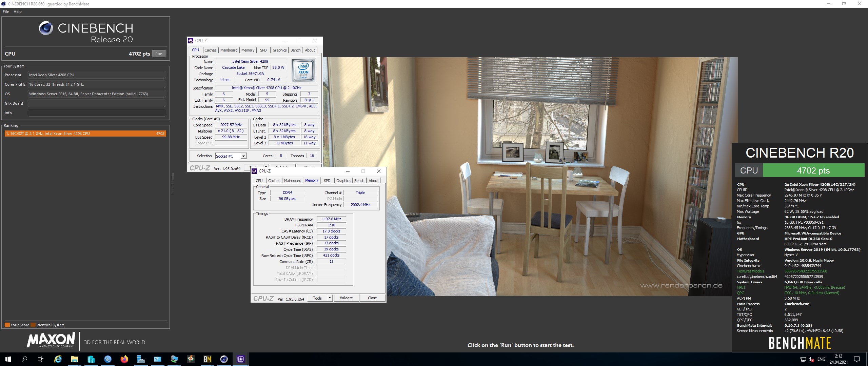
Task: Expand the Socket #1 selection dropdown
Action: [243, 156]
